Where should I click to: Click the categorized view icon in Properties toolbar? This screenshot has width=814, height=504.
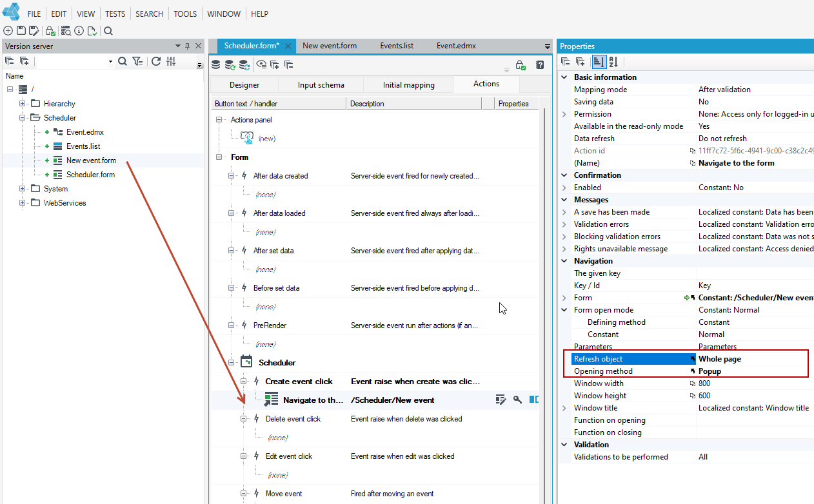coord(599,62)
